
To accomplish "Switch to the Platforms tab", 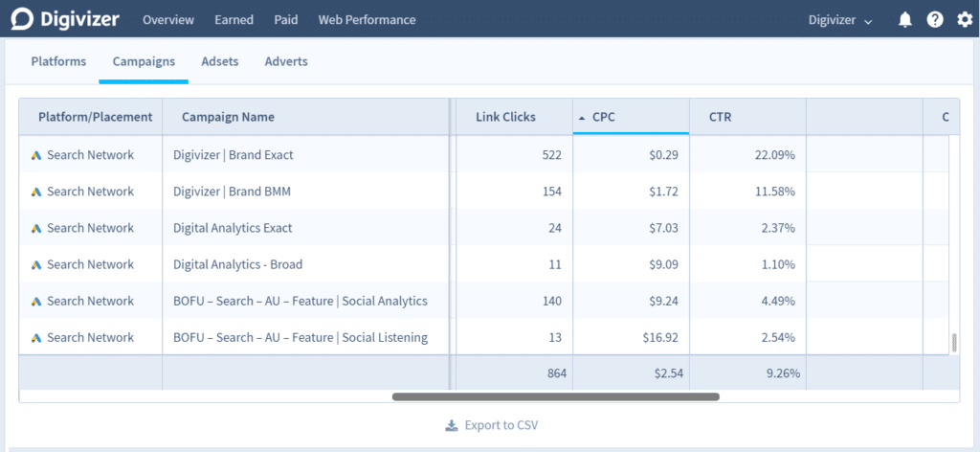I will tap(58, 61).
